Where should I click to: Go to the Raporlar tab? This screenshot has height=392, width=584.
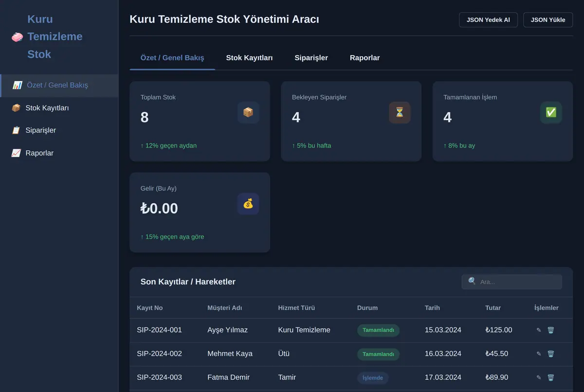[365, 58]
